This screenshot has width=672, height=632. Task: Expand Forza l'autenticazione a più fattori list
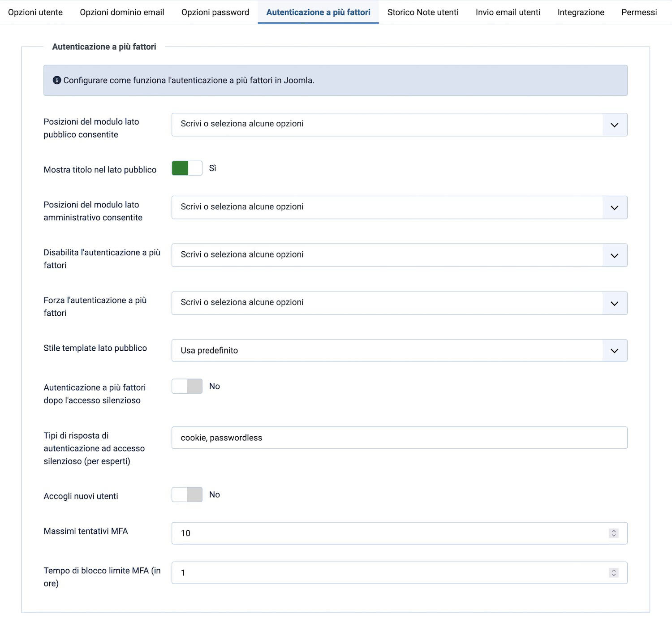coord(614,303)
